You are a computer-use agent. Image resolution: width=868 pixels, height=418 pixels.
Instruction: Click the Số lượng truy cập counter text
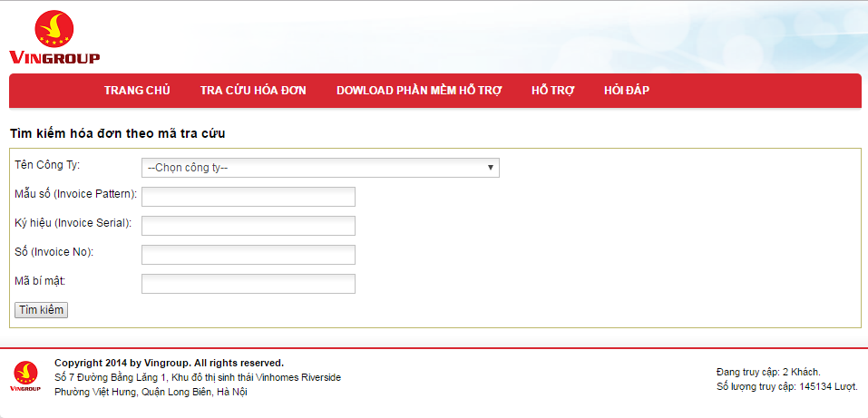point(786,386)
